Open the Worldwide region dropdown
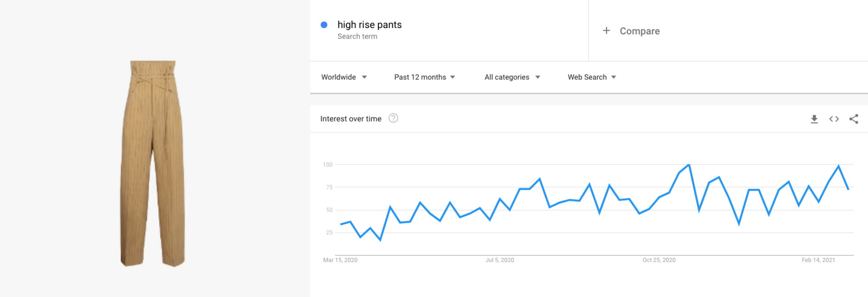Viewport: 868px width, 297px height. click(344, 77)
